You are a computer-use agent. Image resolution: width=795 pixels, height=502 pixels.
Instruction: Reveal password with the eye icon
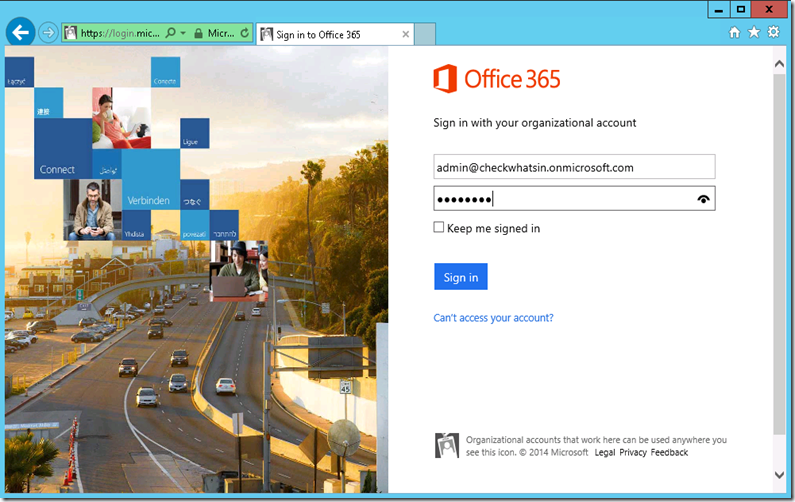click(703, 199)
